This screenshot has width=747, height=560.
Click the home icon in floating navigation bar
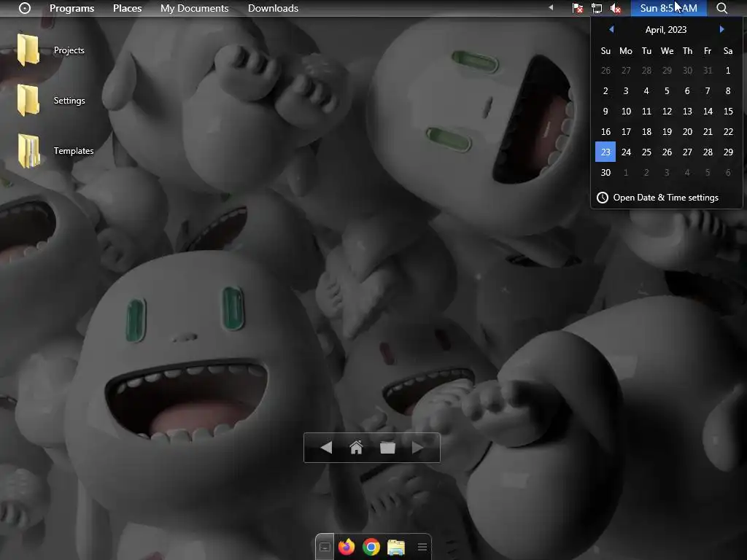[x=356, y=448]
